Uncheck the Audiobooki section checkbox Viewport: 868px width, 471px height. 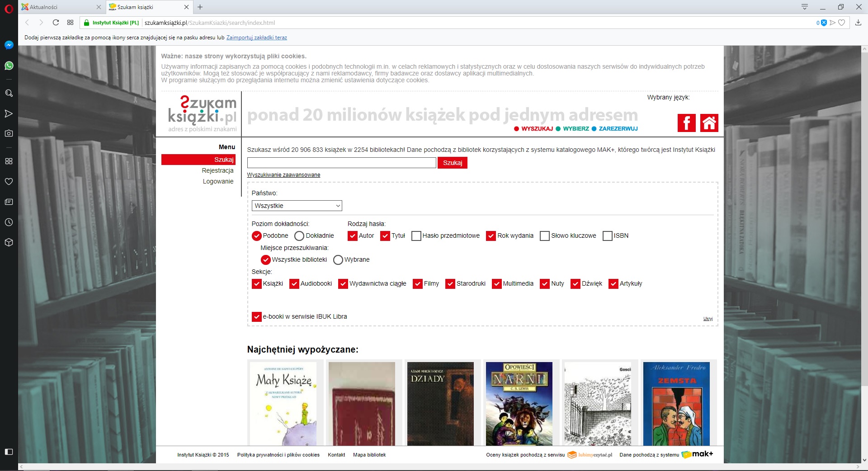(x=294, y=284)
